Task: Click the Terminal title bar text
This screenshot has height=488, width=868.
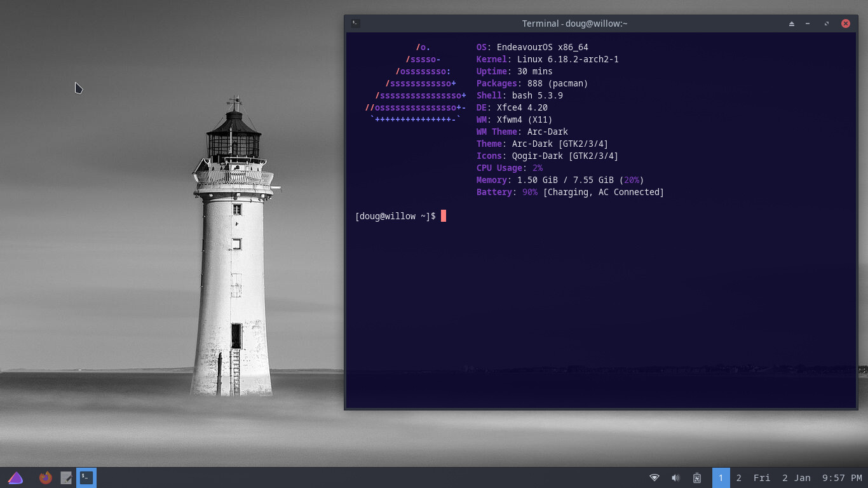Action: tap(574, 24)
